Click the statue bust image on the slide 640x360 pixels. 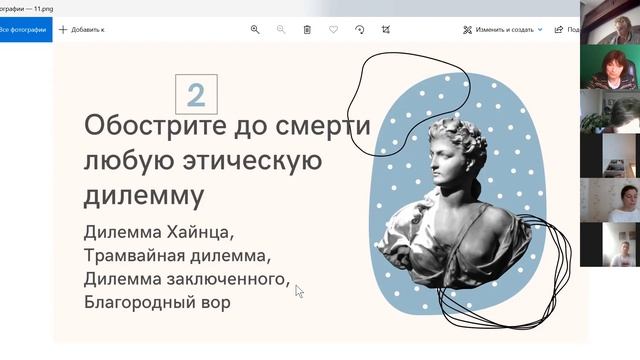pyautogui.click(x=453, y=203)
